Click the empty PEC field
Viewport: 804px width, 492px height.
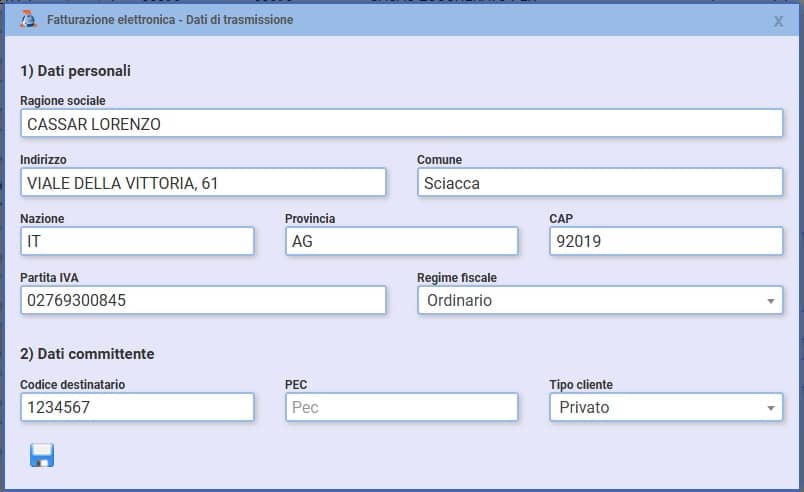point(401,407)
